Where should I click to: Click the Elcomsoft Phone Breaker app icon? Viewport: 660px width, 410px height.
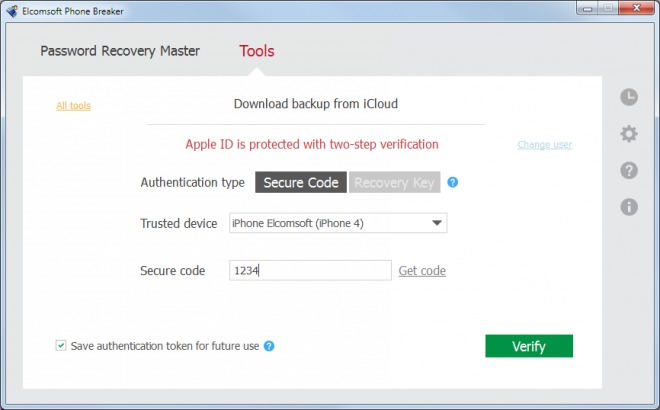[12, 11]
